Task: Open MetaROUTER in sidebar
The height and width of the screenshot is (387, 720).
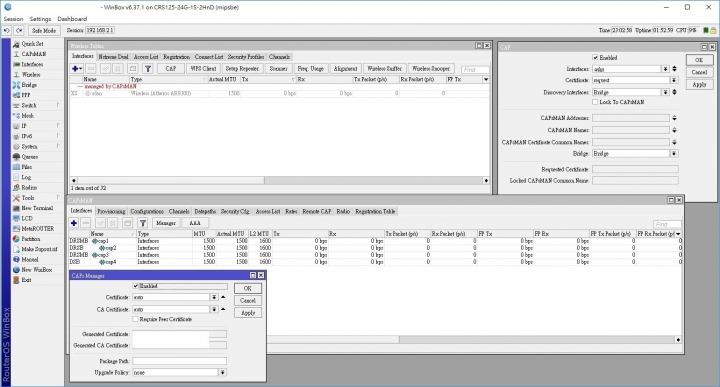Action: coord(37,229)
